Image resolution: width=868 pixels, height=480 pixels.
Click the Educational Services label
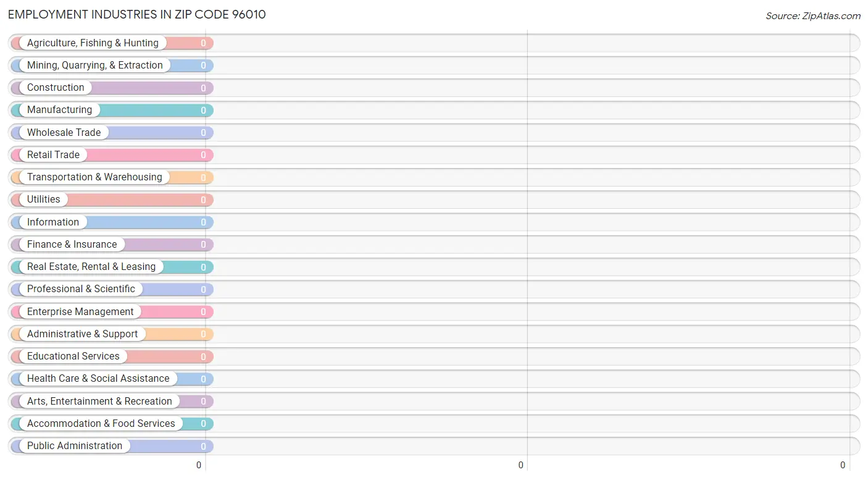click(73, 356)
